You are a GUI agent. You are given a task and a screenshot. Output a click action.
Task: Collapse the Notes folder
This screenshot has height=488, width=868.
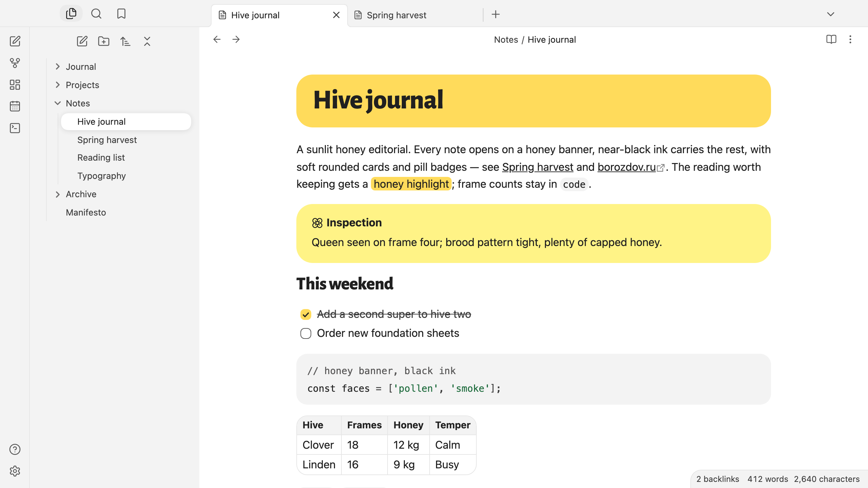coord(58,103)
